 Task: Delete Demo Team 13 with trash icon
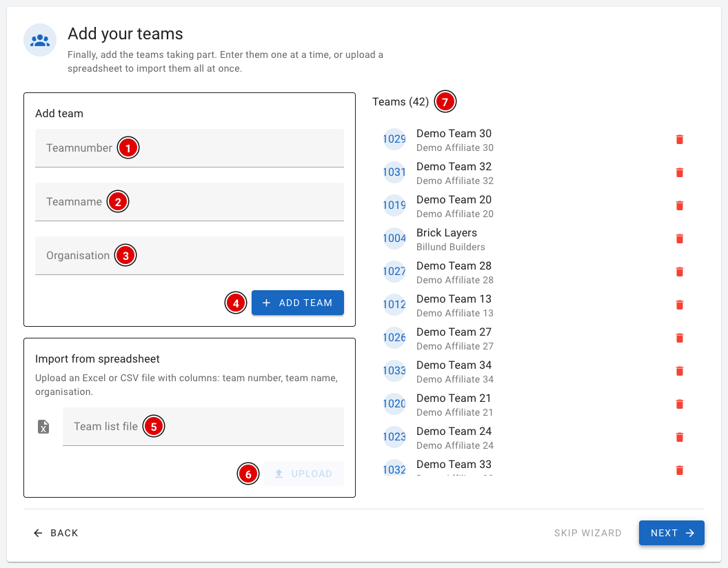(679, 305)
